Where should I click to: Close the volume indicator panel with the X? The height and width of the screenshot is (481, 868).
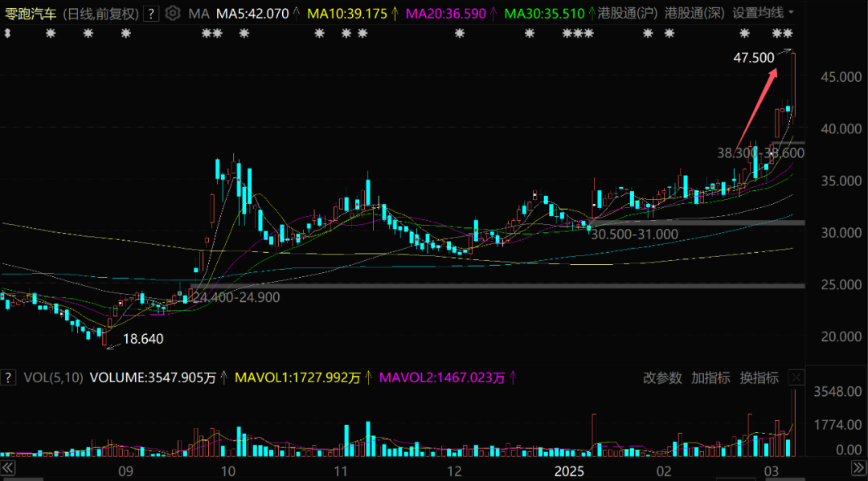[796, 377]
